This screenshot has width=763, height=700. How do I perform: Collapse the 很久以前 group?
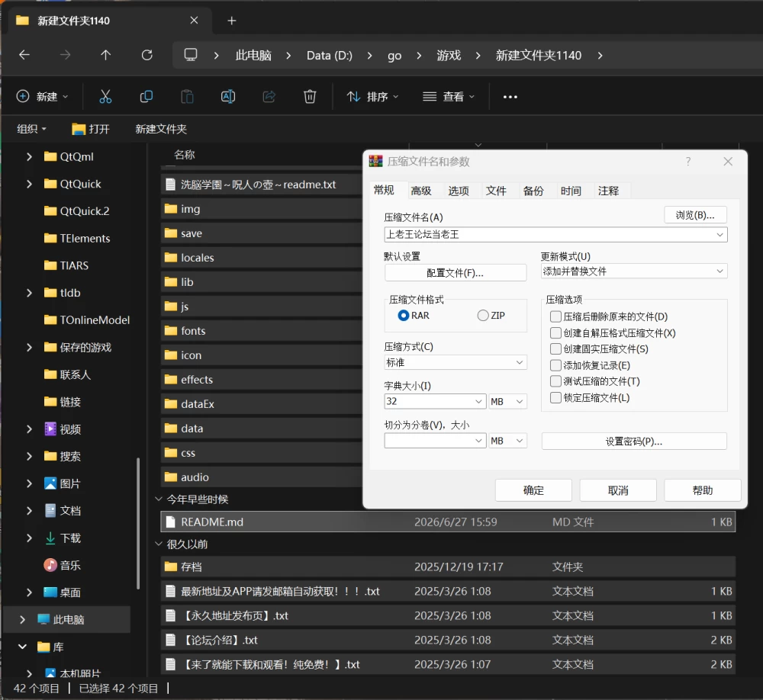tap(158, 544)
